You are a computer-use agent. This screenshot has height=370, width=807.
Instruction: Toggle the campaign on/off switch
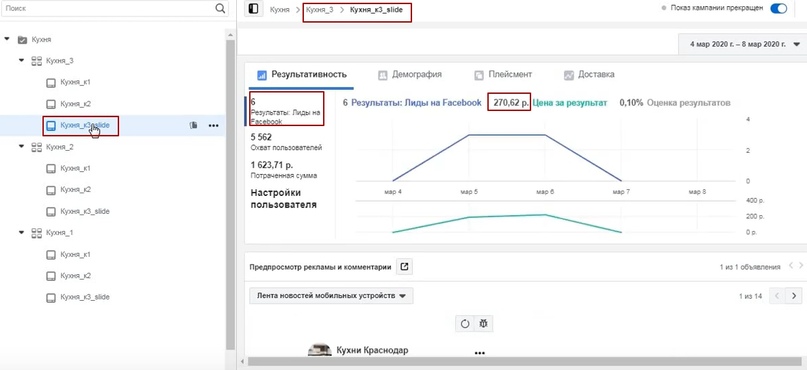pyautogui.click(x=778, y=9)
